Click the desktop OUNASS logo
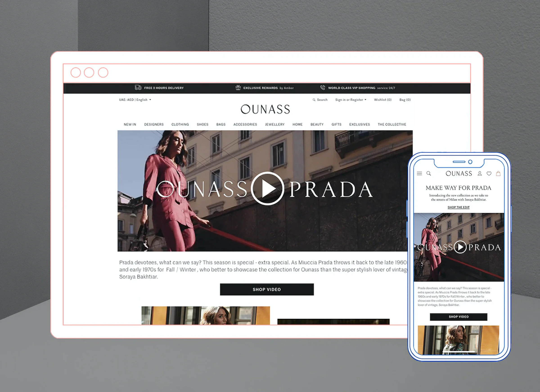 [265, 109]
